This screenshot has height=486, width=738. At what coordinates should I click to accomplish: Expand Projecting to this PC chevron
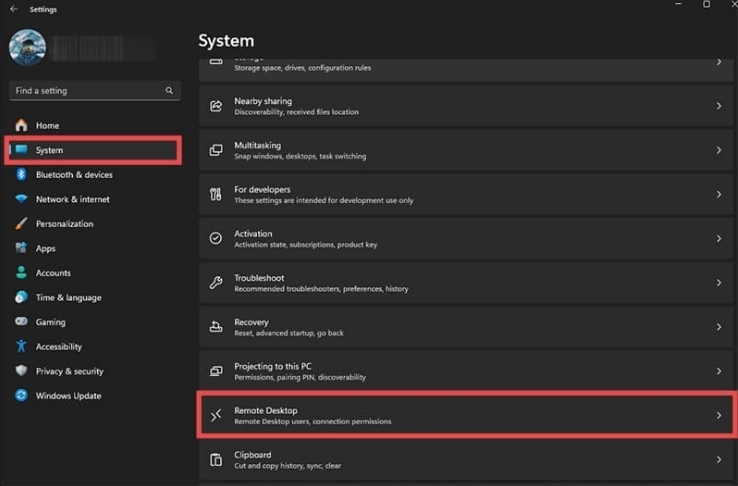(719, 371)
